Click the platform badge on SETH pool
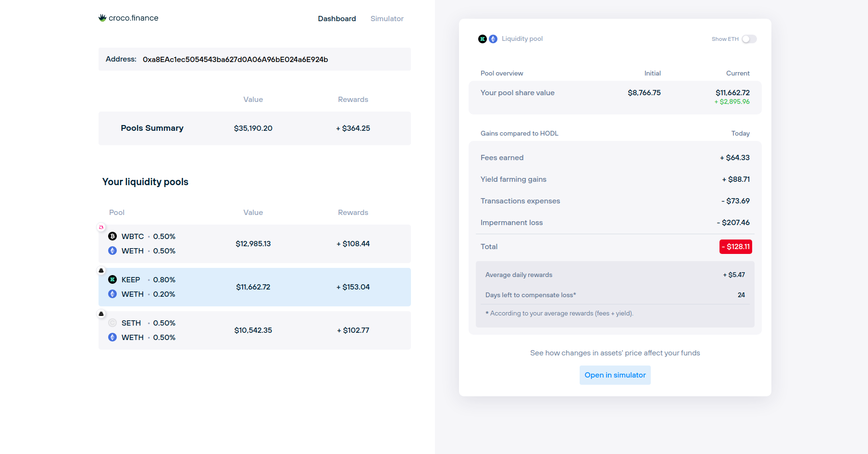The width and height of the screenshot is (868, 454). 101,314
